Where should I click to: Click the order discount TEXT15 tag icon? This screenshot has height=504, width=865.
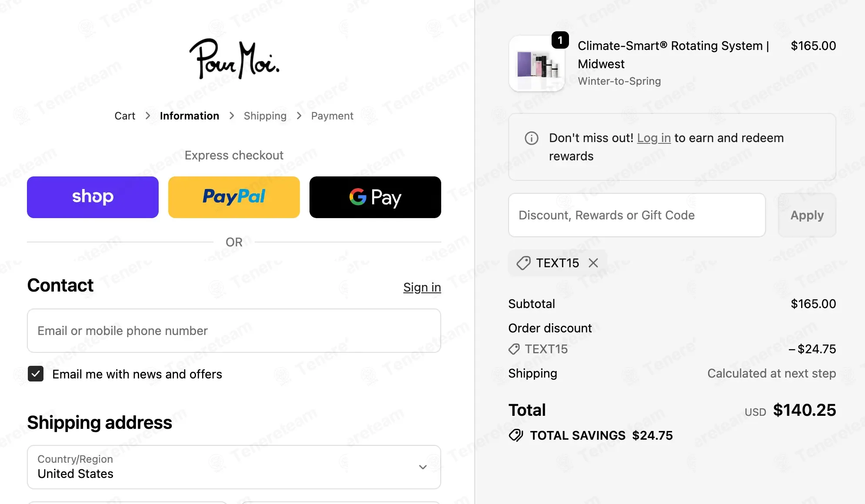[x=514, y=349]
